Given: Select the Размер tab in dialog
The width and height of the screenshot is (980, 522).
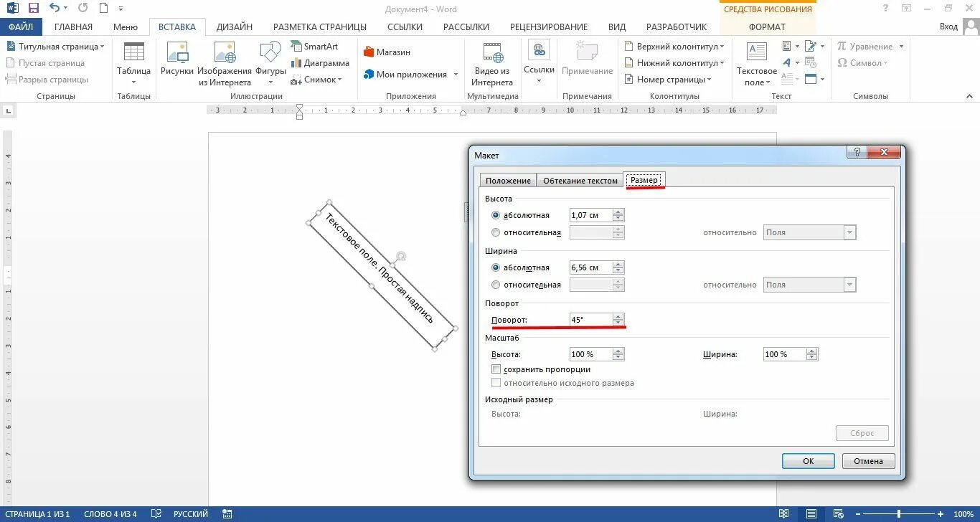Looking at the screenshot, I should tap(644, 180).
